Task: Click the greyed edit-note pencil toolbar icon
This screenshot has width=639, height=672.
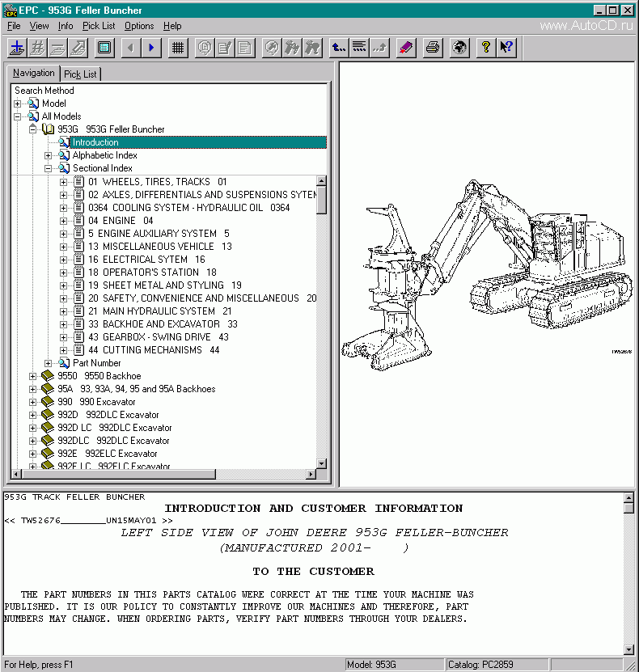Action: point(225,48)
